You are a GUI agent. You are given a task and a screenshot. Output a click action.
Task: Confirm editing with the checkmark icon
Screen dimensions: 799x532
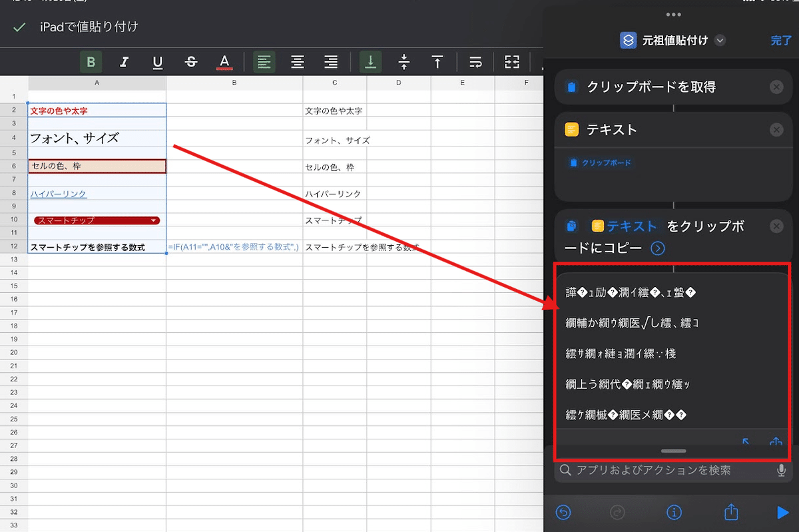pos(20,27)
